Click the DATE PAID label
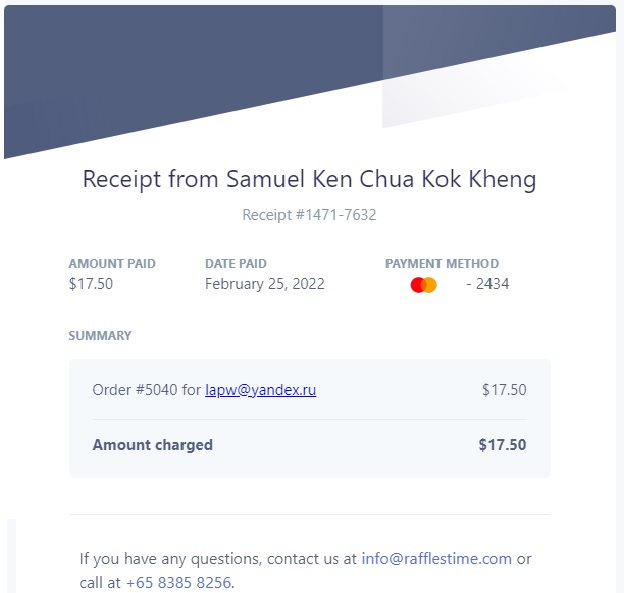625x593 pixels. tap(236, 263)
